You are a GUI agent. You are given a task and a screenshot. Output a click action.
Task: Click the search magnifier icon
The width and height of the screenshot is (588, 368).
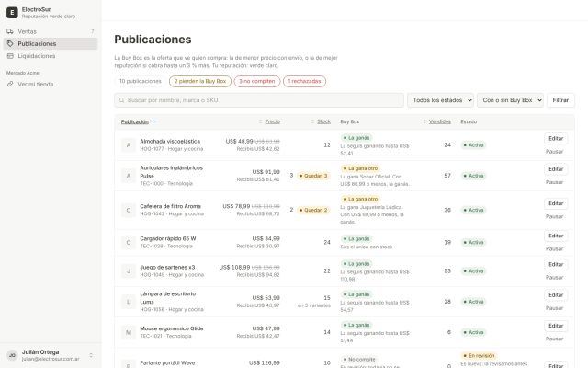(x=121, y=100)
